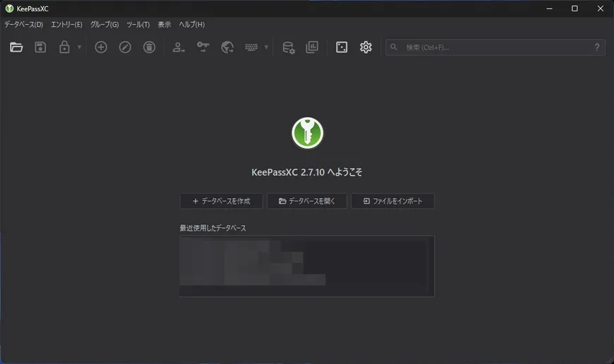The image size is (614, 364).
Task: Open the database settings icon
Action: pos(289,47)
